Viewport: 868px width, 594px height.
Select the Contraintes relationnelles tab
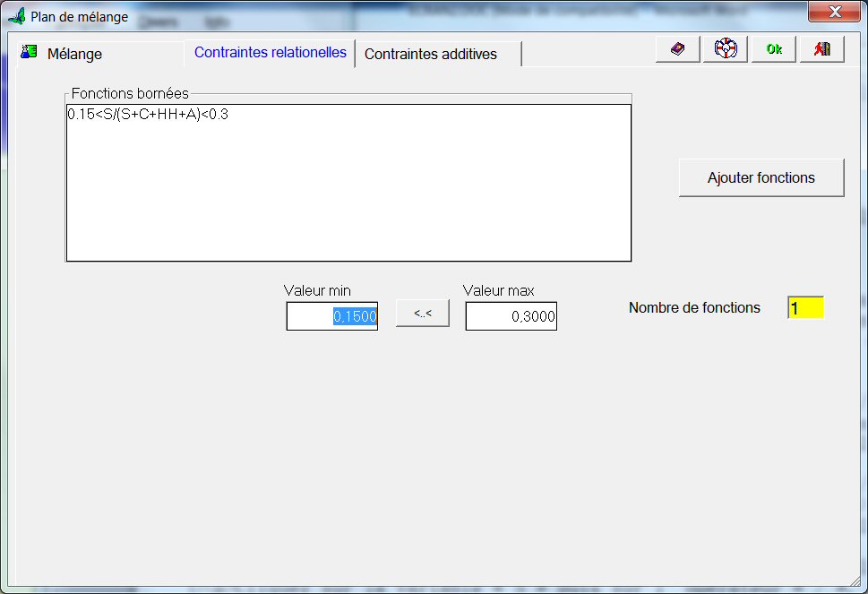click(x=270, y=53)
